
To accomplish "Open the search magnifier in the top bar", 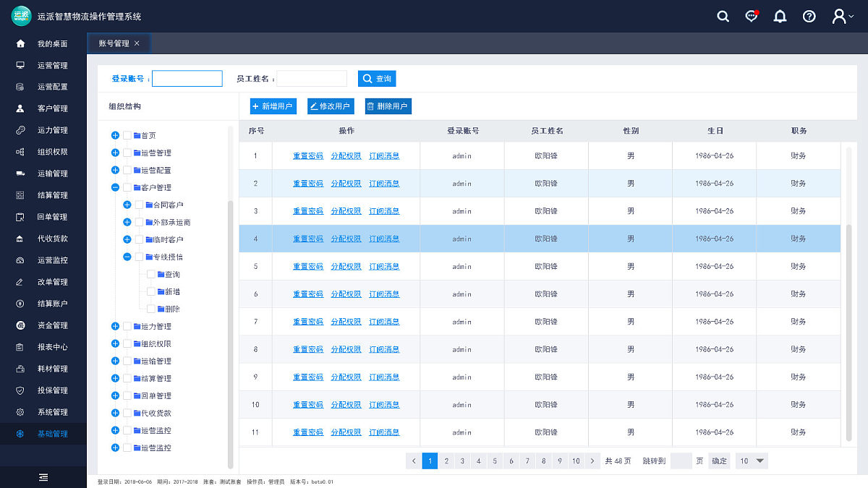I will 723,16.
